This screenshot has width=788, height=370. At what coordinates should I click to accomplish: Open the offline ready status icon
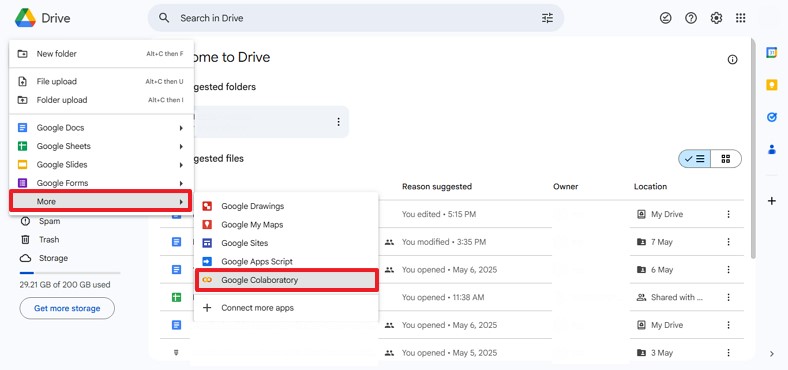[665, 18]
